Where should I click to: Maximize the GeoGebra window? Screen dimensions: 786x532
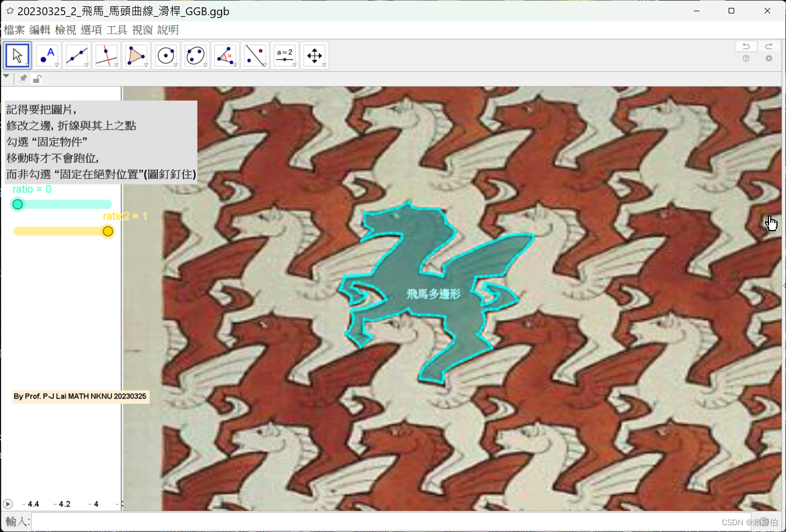[x=731, y=11]
